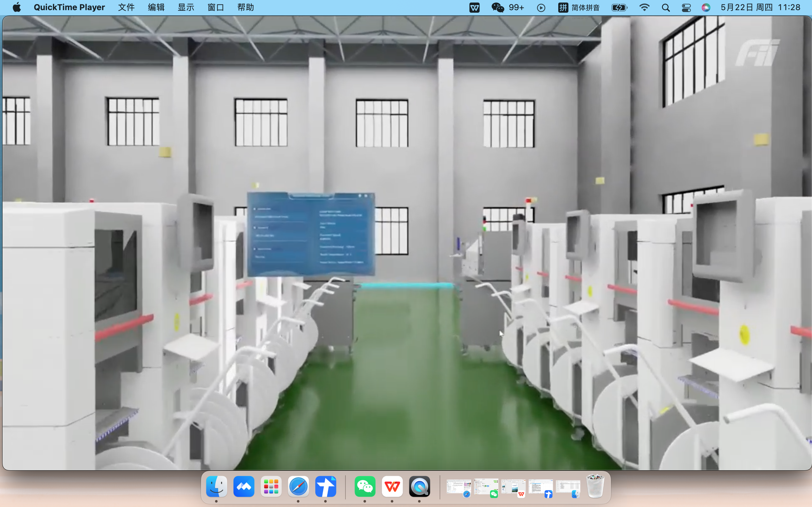Open the 编辑 menu

[x=156, y=7]
